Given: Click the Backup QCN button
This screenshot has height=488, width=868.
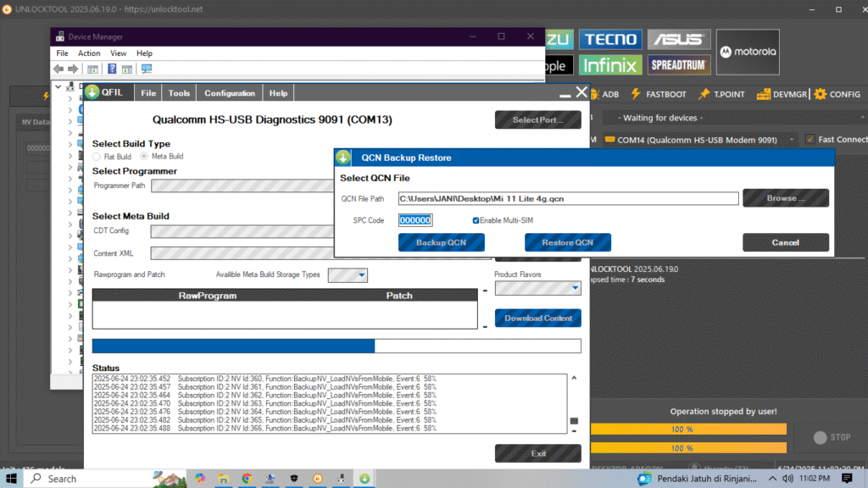Looking at the screenshot, I should pos(441,242).
